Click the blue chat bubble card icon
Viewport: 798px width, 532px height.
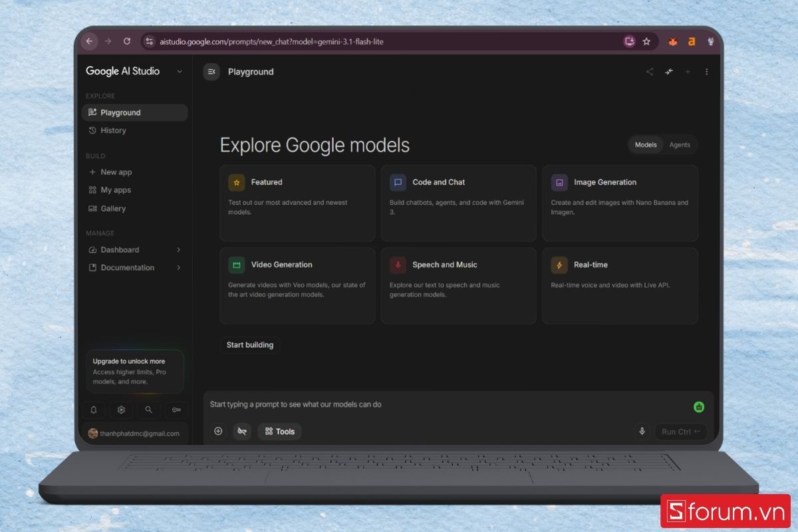click(398, 182)
